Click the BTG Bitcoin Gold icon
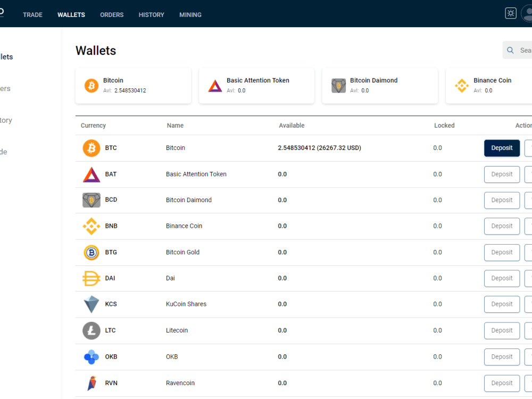 pos(92,252)
